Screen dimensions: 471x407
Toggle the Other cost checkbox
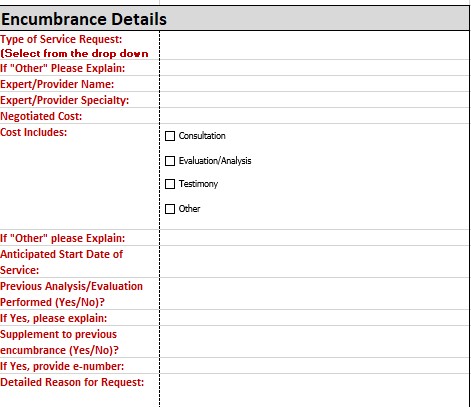(170, 209)
